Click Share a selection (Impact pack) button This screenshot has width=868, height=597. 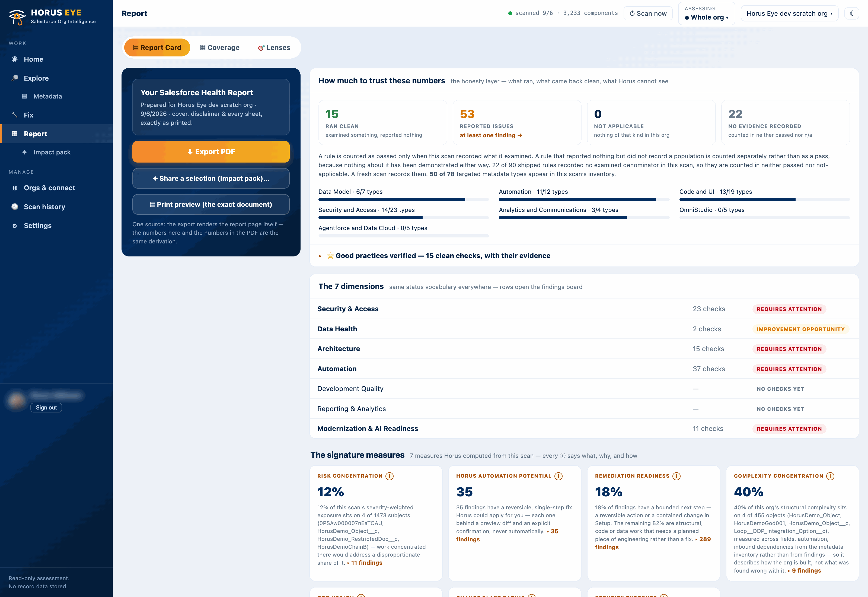[211, 179]
